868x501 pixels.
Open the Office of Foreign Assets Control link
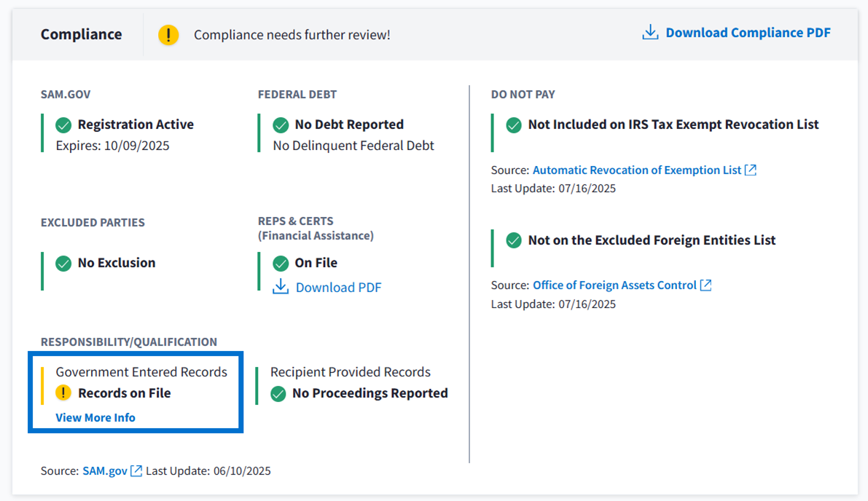(x=614, y=285)
